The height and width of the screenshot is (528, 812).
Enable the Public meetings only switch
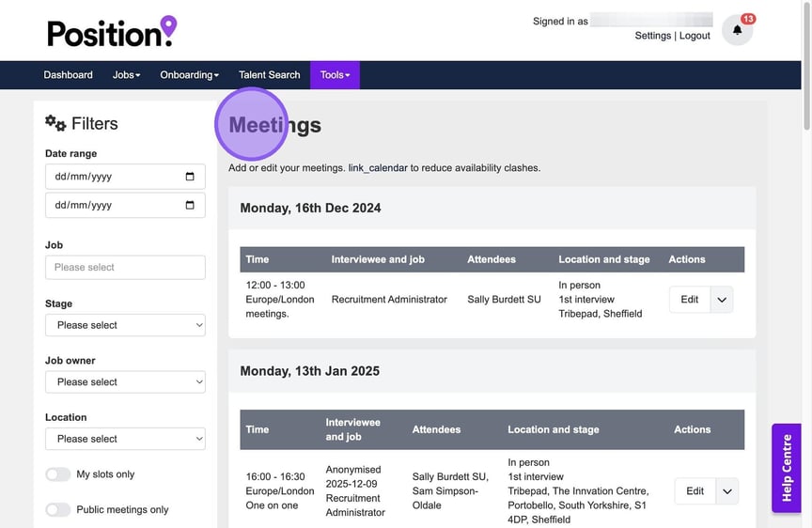[x=58, y=509]
